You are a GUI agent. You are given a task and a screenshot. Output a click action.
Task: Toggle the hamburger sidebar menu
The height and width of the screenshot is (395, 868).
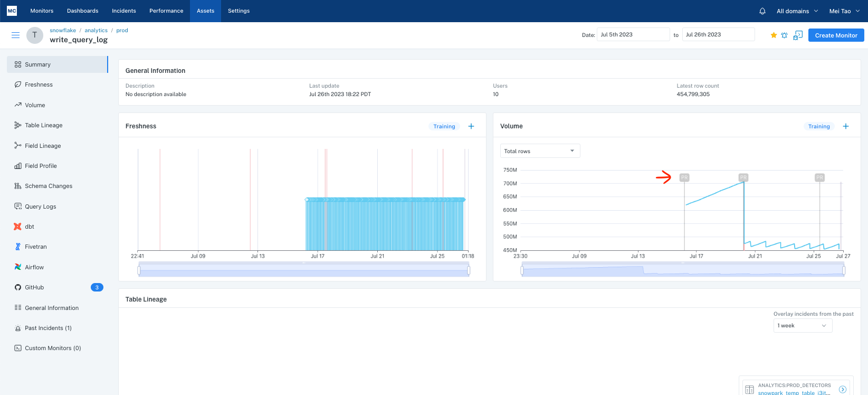16,35
